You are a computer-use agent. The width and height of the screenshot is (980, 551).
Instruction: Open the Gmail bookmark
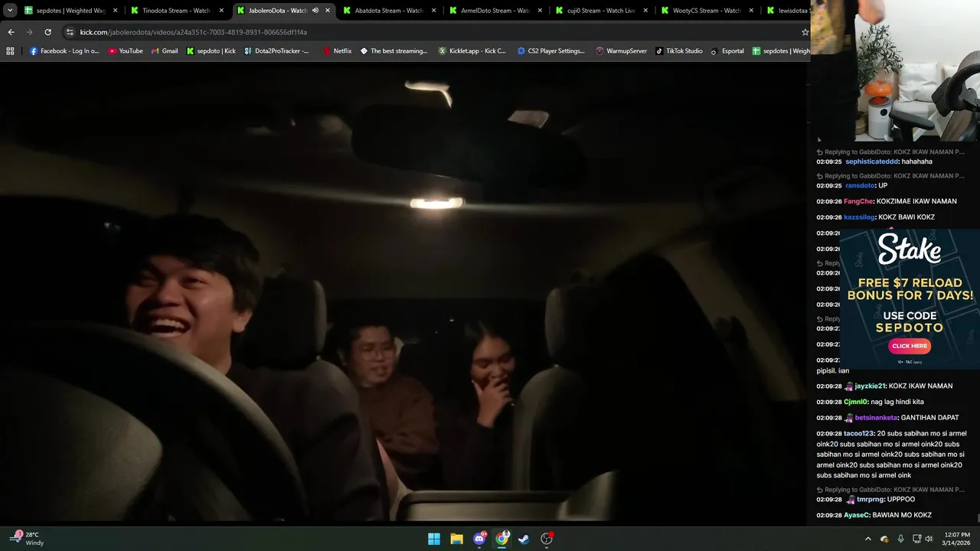[165, 51]
